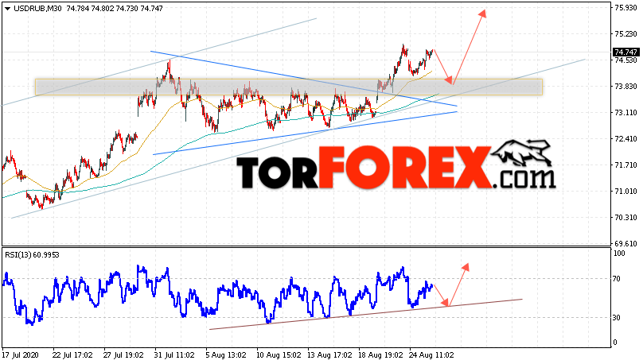Select the 71.010 price axis label

(x=625, y=191)
